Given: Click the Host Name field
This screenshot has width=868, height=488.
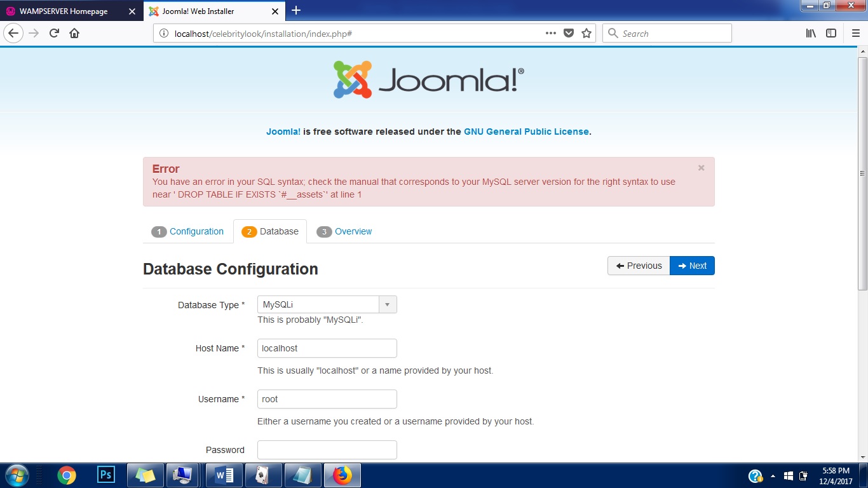Looking at the screenshot, I should (x=327, y=348).
